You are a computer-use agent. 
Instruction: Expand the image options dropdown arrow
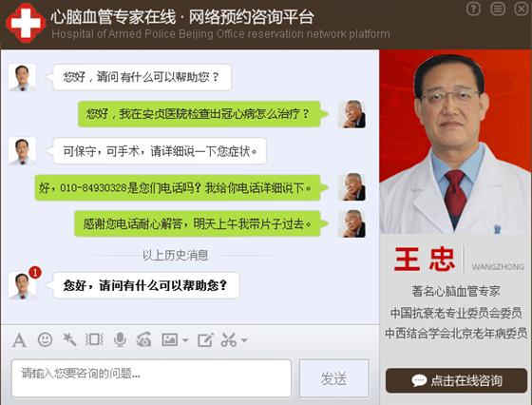185,339
